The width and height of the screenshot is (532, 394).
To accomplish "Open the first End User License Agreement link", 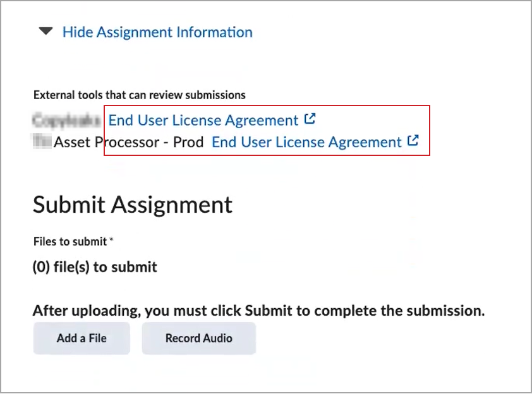I will click(x=203, y=121).
